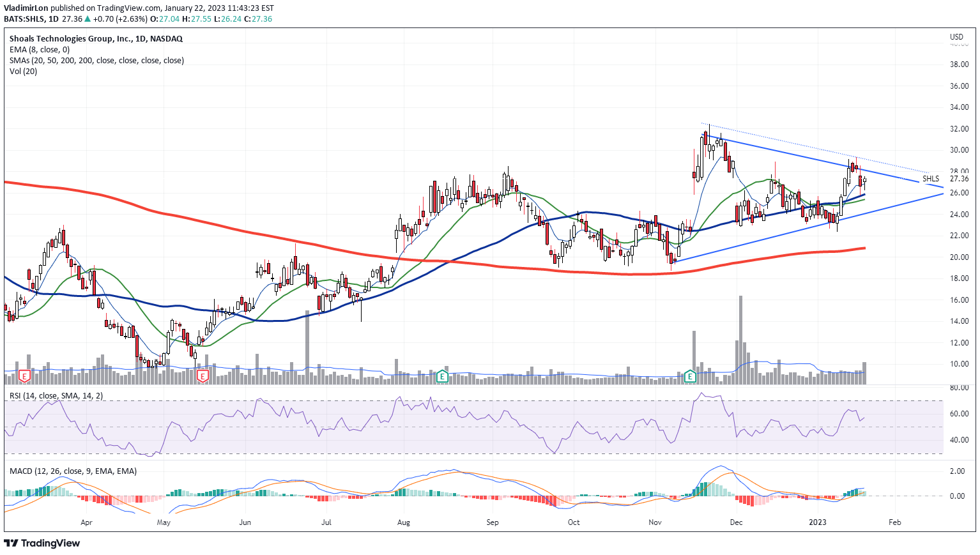Click the May label on the time axis
The height and width of the screenshot is (555, 980).
164,522
